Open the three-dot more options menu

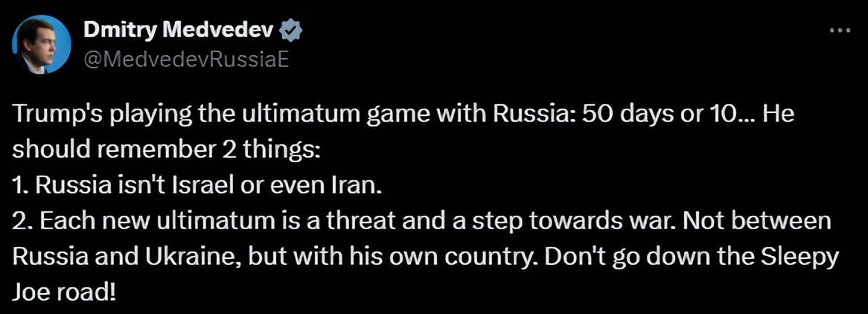coord(839,31)
